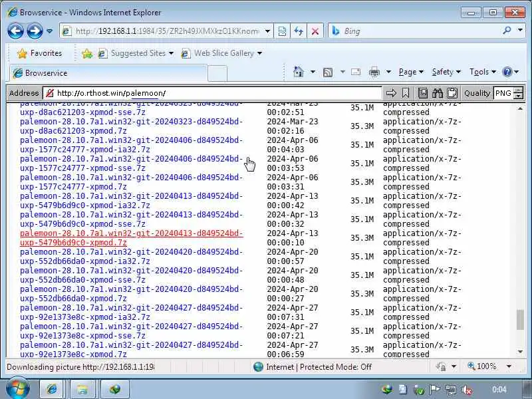The height and width of the screenshot is (399, 532).
Task: Click 35.3M size in 2024-Apr-06 00:03:31 row
Action: (x=362, y=182)
